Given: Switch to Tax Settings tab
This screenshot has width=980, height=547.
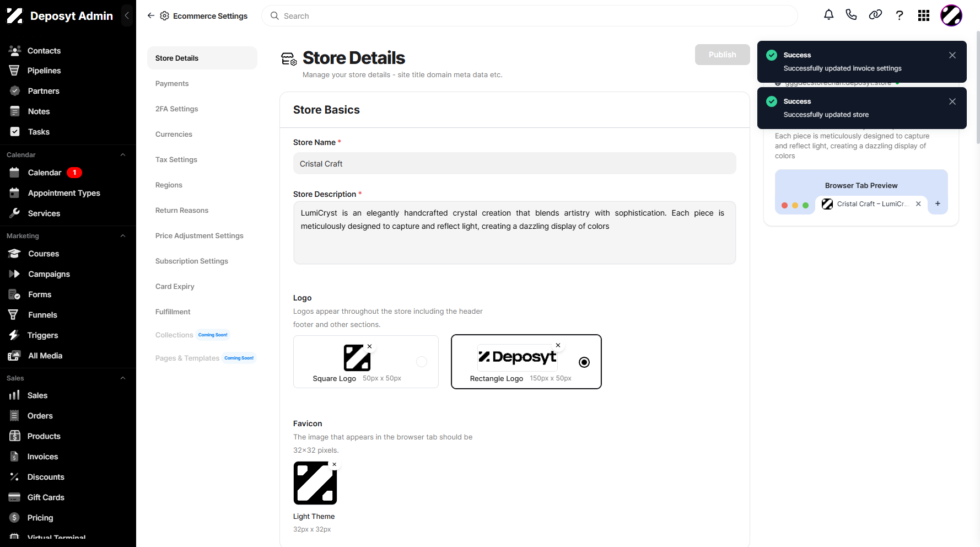Looking at the screenshot, I should (x=176, y=159).
